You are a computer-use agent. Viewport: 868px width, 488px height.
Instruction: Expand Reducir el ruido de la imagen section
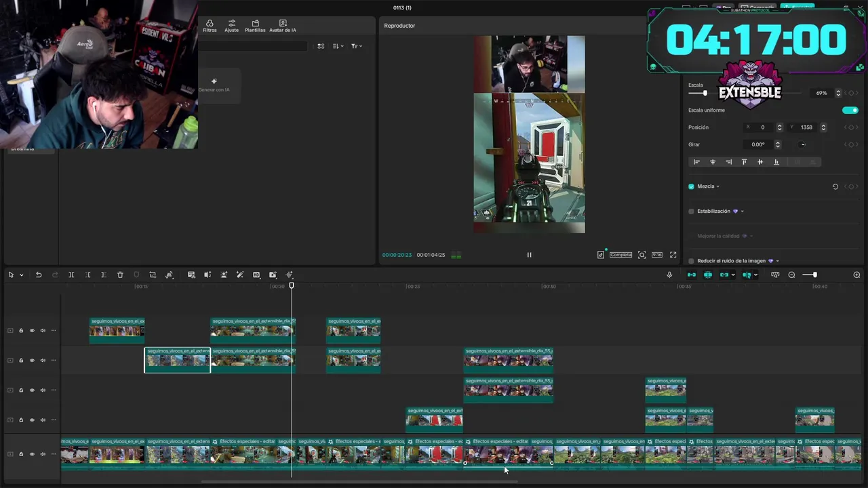coord(777,261)
